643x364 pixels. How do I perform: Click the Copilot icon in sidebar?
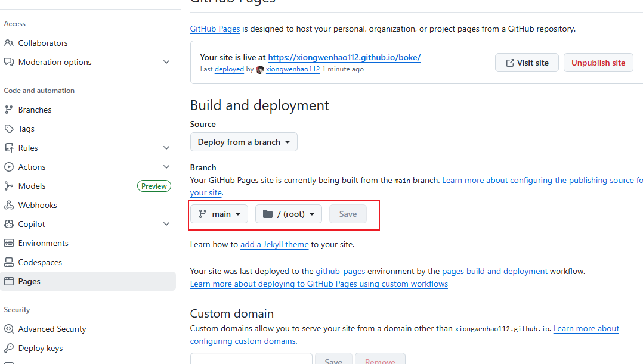[x=9, y=224]
